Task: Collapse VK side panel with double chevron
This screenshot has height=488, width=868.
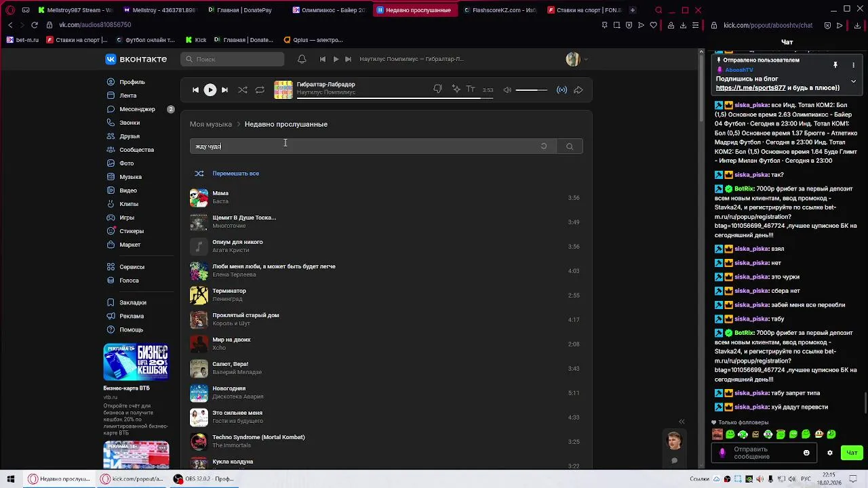Action: 682,422
